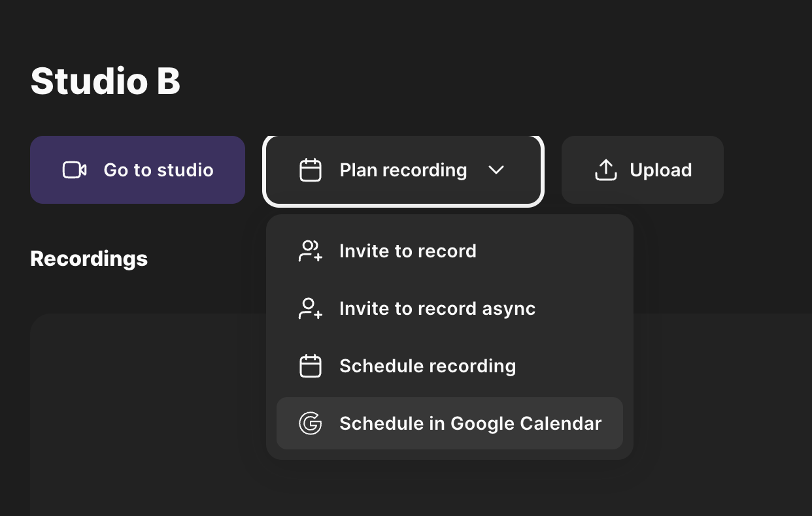Viewport: 812px width, 516px height.
Task: Click right edge of highlighted Google Calendar row
Action: point(613,423)
